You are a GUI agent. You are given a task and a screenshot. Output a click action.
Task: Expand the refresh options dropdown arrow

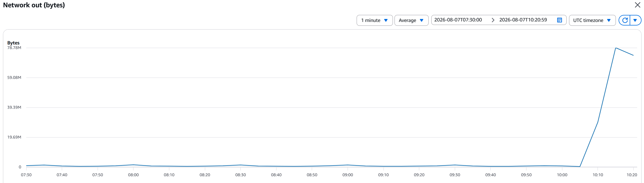coord(635,20)
